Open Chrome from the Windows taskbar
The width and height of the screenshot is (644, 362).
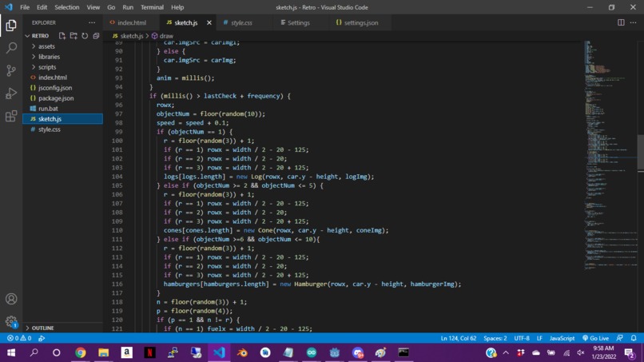click(x=81, y=352)
